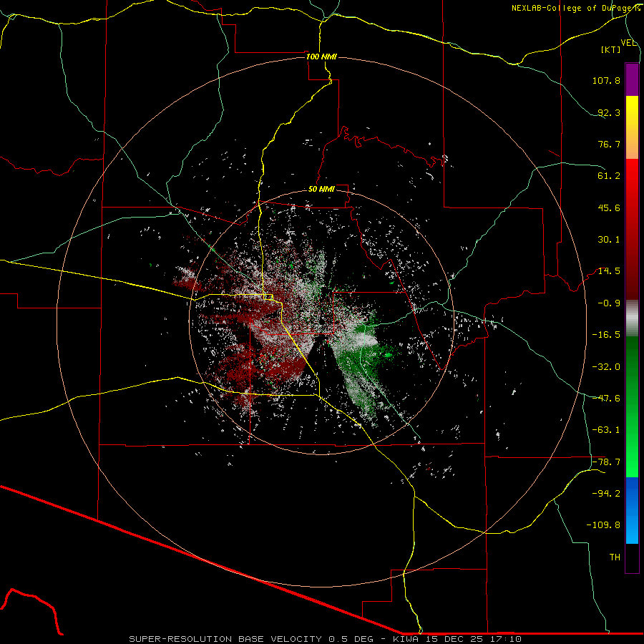The image size is (644, 644).
Task: Click the -0.9 velocity scale value
Action: [609, 303]
